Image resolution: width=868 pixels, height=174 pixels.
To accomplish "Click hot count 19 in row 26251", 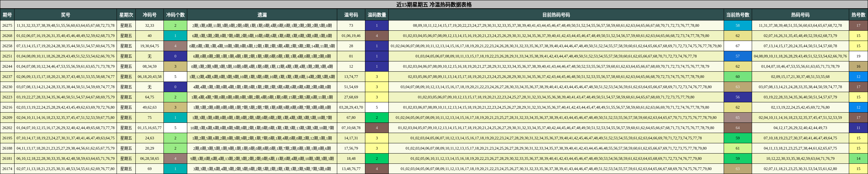I will pyautogui.click(x=858, y=56).
